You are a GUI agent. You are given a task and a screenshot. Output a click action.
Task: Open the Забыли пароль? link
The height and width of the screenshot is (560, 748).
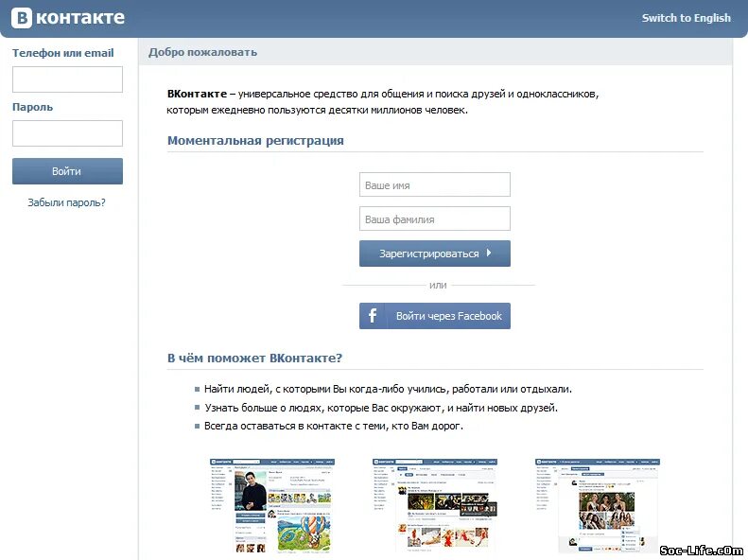pyautogui.click(x=66, y=202)
